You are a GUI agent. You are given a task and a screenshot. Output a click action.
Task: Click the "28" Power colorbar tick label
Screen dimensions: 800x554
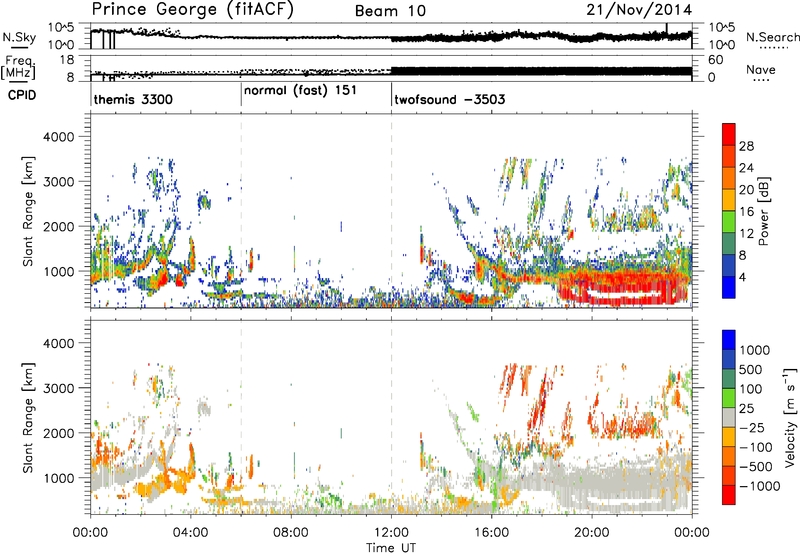(746, 146)
